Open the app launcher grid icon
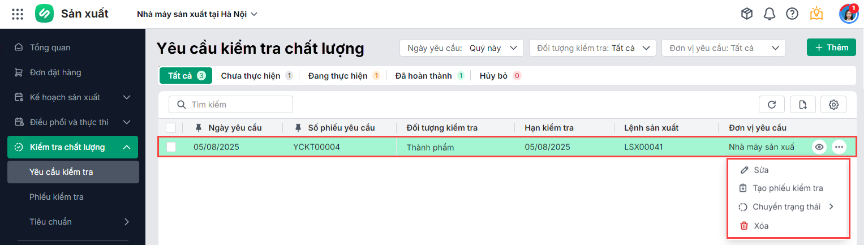868x245 pixels. (x=18, y=14)
